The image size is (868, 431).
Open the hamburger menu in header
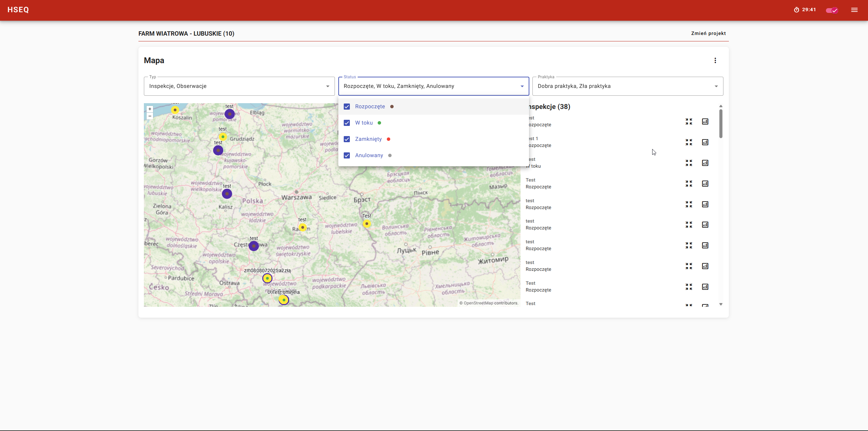click(854, 10)
